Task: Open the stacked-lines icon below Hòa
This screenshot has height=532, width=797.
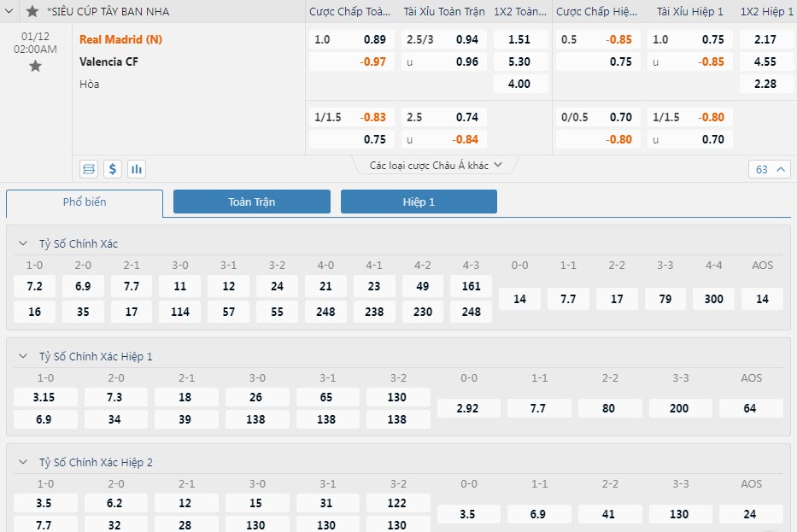Action: pyautogui.click(x=89, y=169)
